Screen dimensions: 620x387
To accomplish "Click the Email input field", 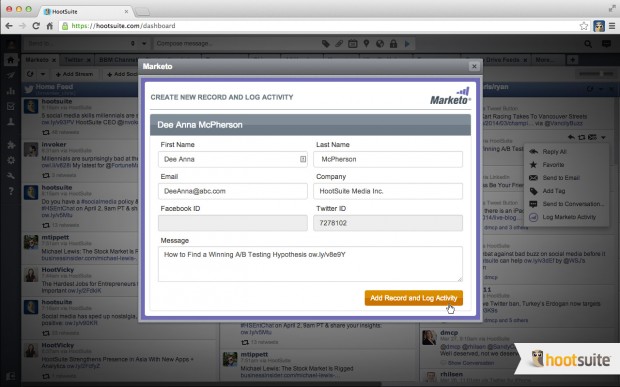I will [x=232, y=191].
